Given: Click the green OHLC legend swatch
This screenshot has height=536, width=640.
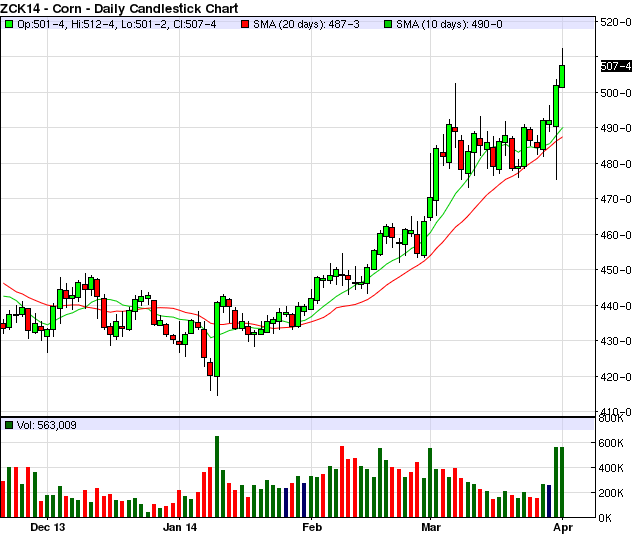Looking at the screenshot, I should coord(9,24).
